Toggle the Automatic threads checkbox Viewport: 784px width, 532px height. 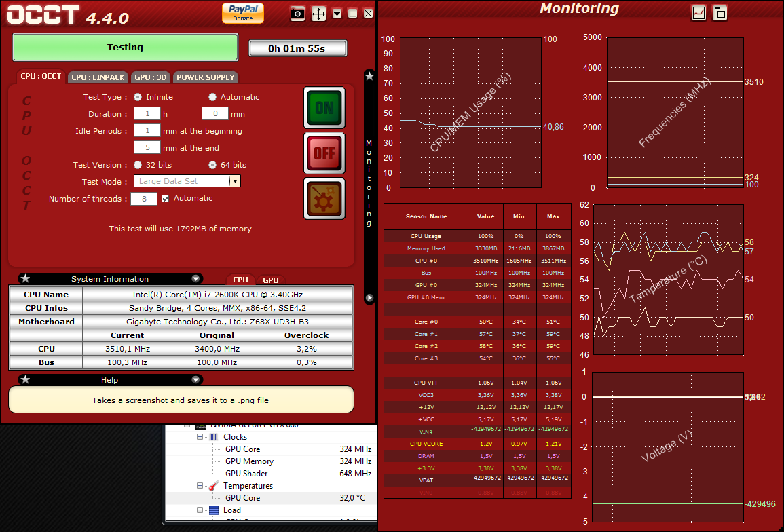[x=165, y=199]
